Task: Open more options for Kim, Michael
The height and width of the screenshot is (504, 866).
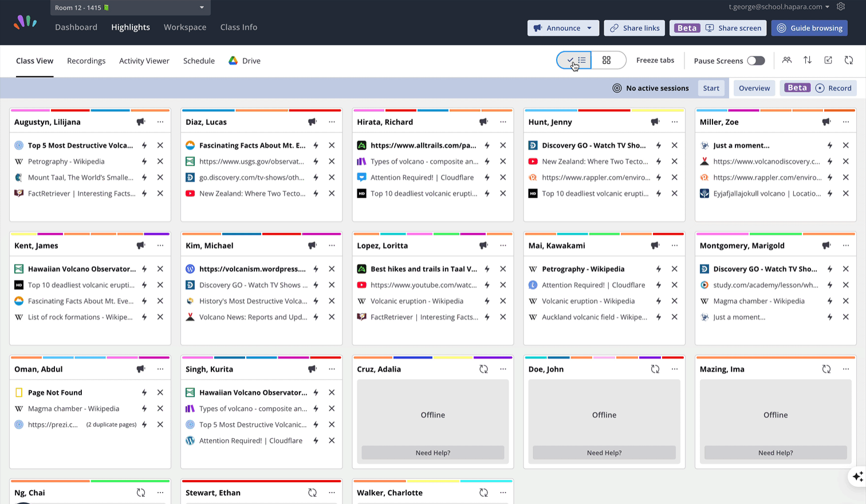Action: pos(332,246)
